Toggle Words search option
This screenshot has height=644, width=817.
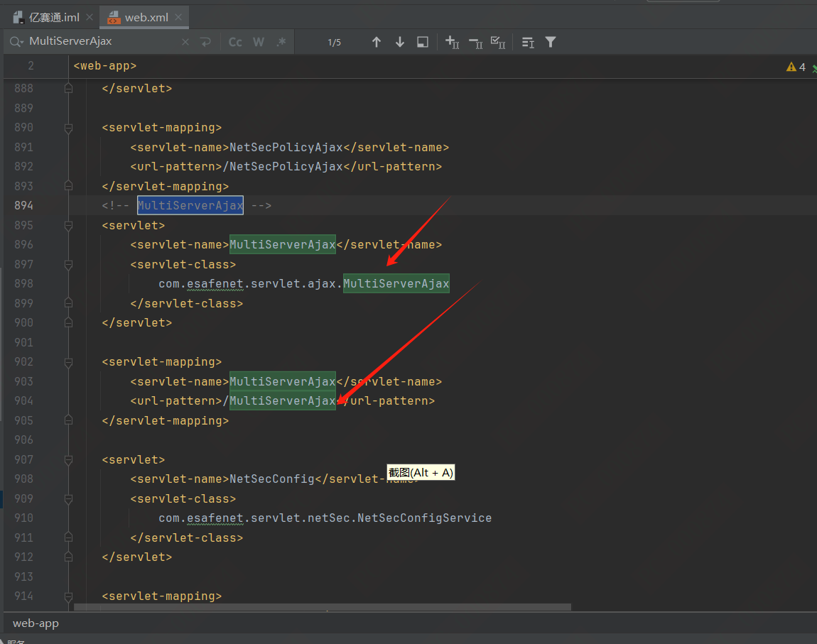(259, 42)
